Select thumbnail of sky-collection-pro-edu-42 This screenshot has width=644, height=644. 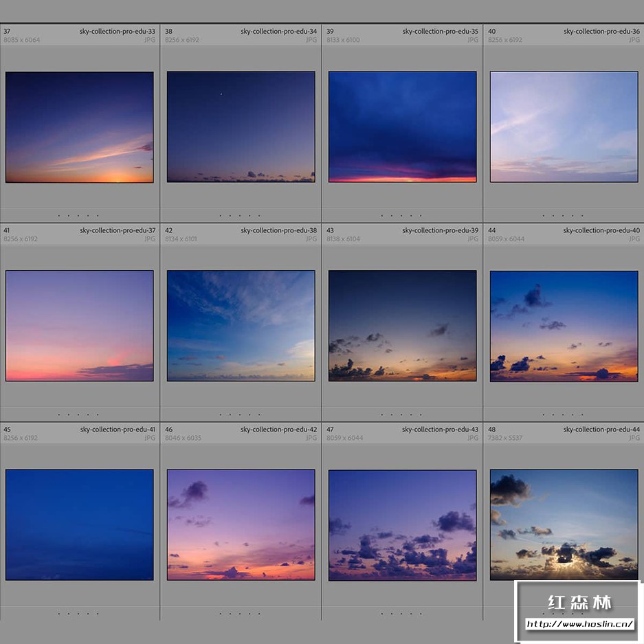coord(241,525)
